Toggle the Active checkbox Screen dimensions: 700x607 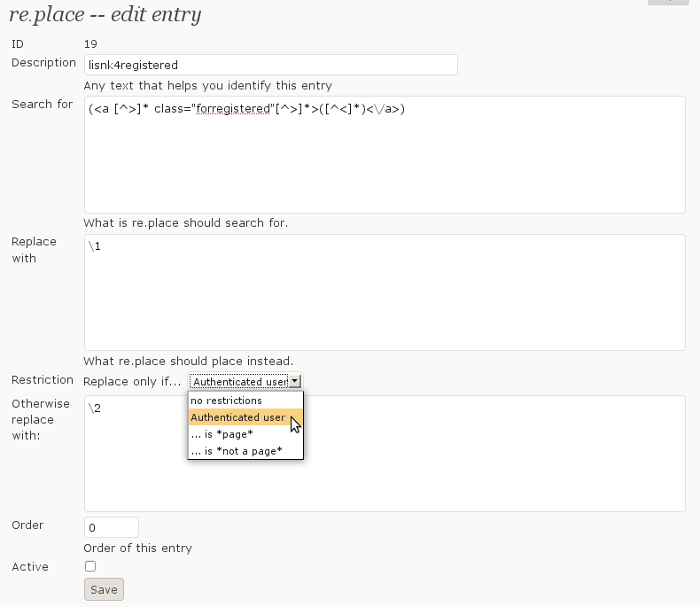90,566
